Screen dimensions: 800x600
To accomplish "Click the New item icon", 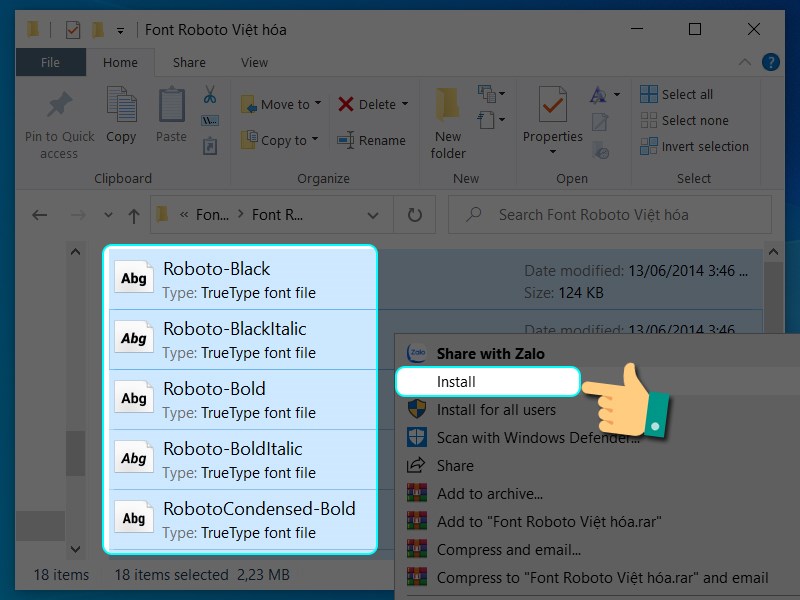I will click(486, 93).
